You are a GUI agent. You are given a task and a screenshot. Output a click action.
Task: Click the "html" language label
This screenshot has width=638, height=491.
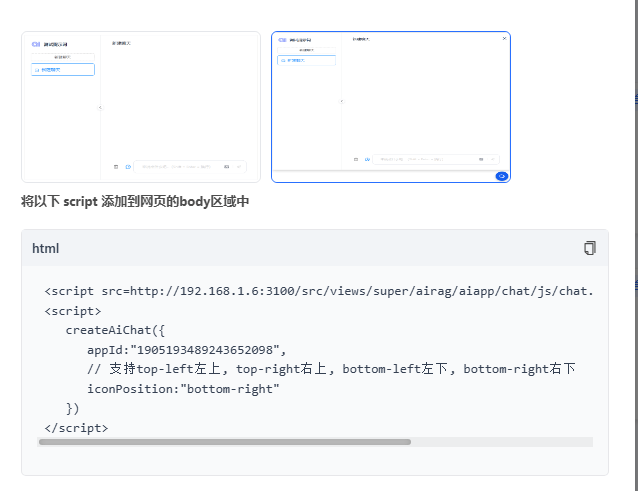46,248
